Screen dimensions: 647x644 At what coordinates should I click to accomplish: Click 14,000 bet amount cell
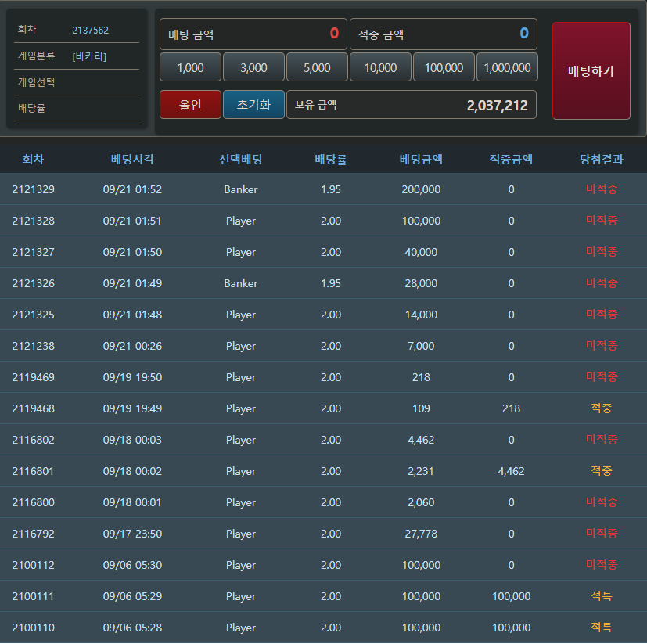coord(421,315)
